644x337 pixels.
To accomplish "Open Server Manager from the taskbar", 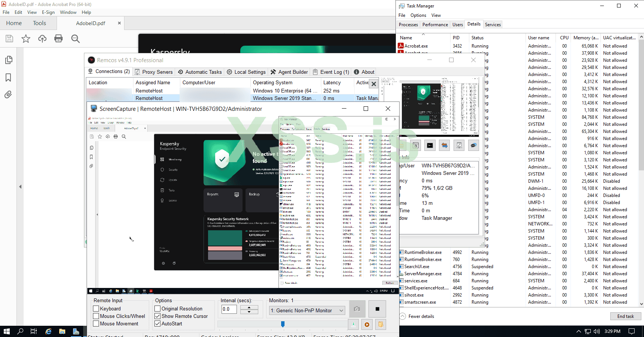I will (x=76, y=331).
